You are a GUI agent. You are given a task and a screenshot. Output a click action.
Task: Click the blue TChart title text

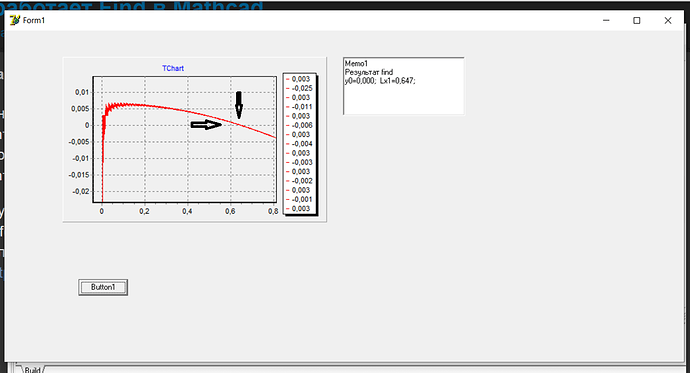pyautogui.click(x=173, y=68)
